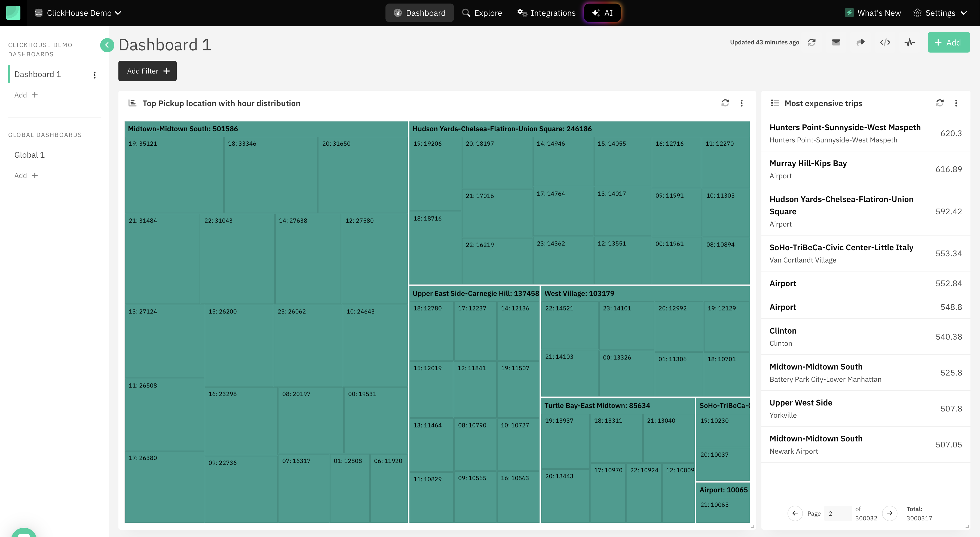Select the Midtown-Midtown South Battery Park City row
This screenshot has height=537, width=980.
click(x=865, y=373)
